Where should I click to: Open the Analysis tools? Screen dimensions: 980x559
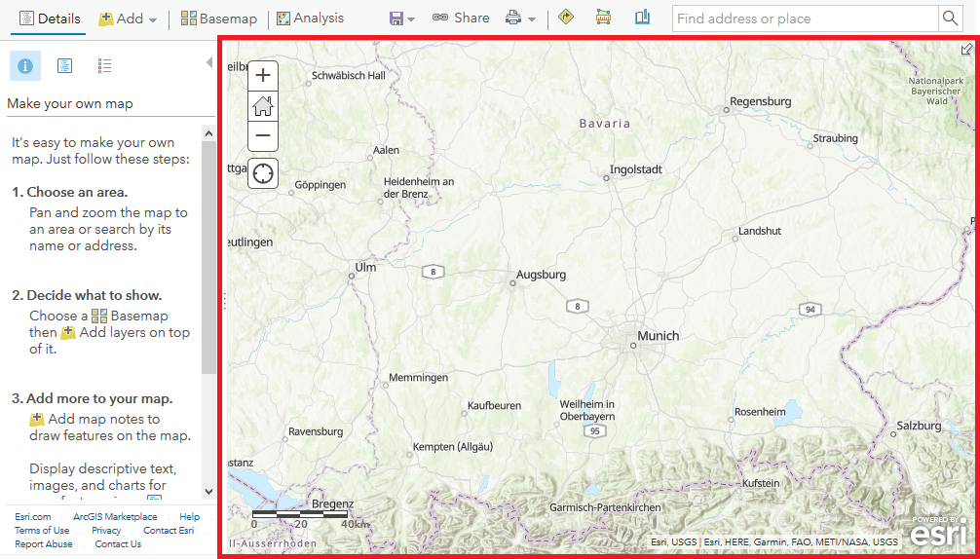coord(310,19)
